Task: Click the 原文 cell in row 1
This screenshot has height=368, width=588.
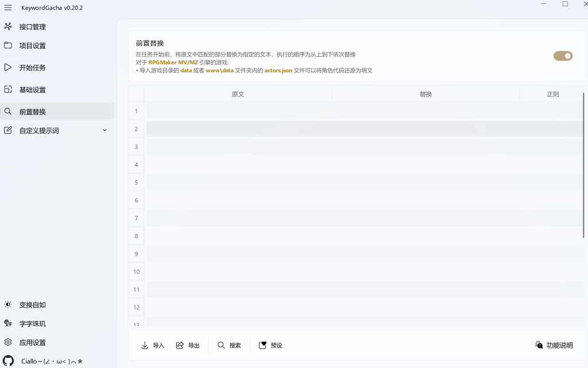Action: point(238,111)
